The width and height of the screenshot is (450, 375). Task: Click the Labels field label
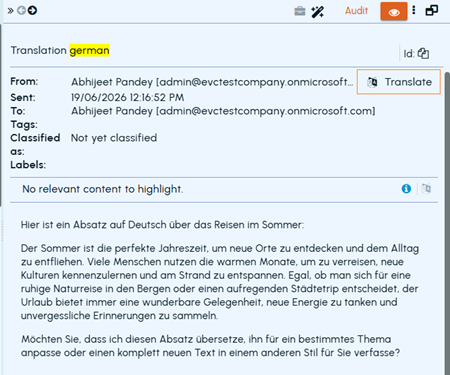click(x=28, y=165)
